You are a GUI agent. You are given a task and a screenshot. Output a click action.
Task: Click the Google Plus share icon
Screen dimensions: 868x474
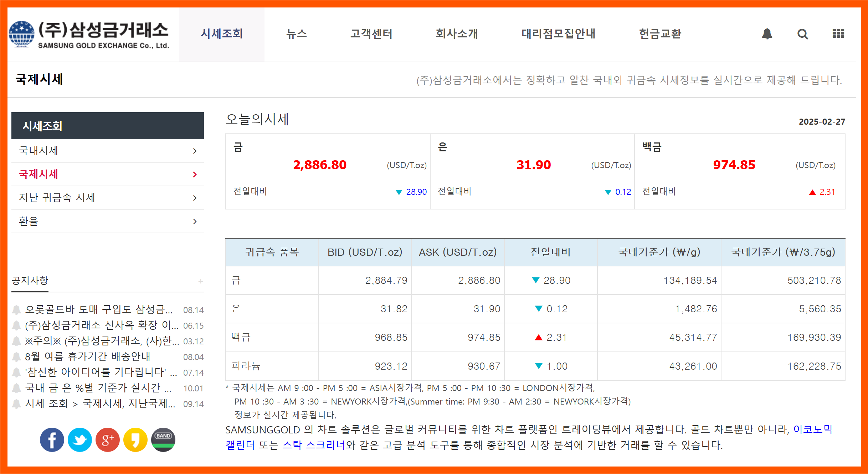[107, 440]
